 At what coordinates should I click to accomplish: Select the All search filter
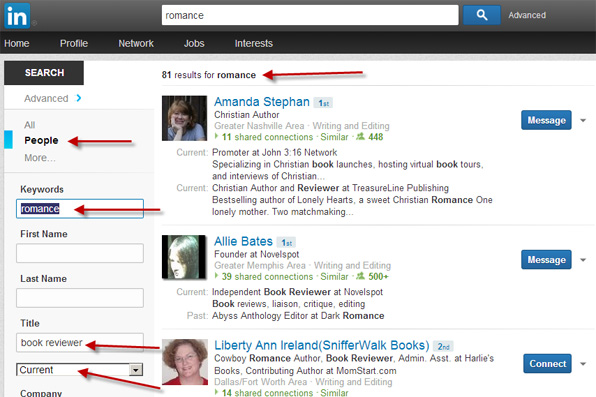click(30, 125)
